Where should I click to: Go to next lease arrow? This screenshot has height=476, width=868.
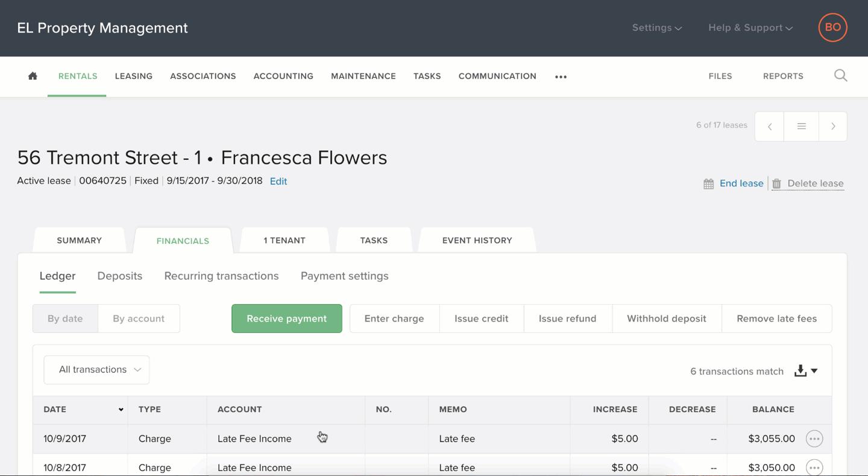point(833,126)
